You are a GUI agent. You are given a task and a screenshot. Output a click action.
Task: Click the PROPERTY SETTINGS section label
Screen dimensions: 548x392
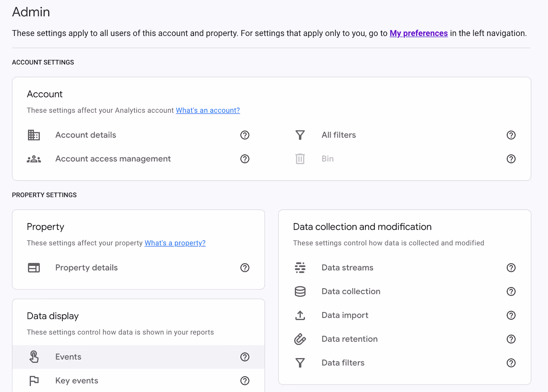[x=44, y=195]
